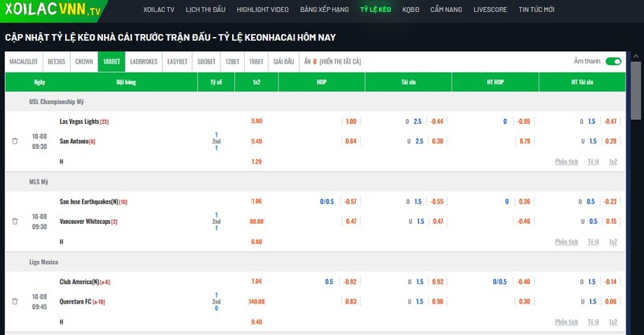Delete the Las Vegas Lights match row via trash icon
This screenshot has width=644, height=335.
pos(14,141)
